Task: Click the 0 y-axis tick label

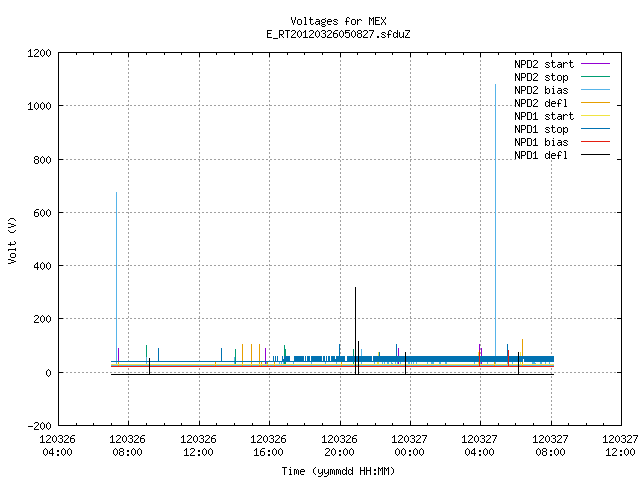Action: click(49, 373)
